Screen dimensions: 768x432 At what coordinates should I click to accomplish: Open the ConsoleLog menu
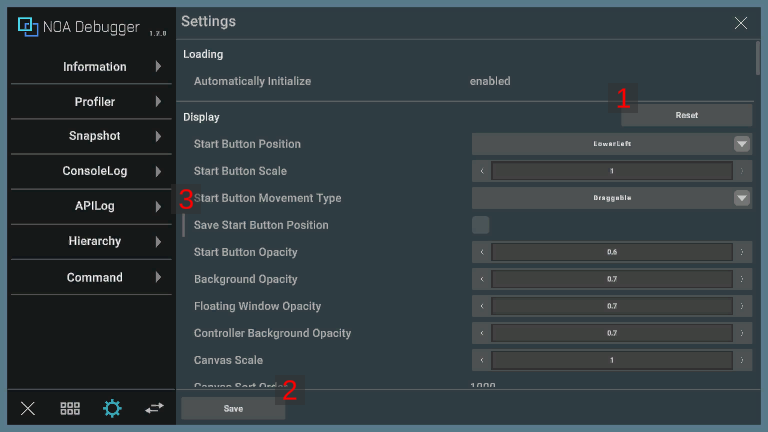click(95, 171)
